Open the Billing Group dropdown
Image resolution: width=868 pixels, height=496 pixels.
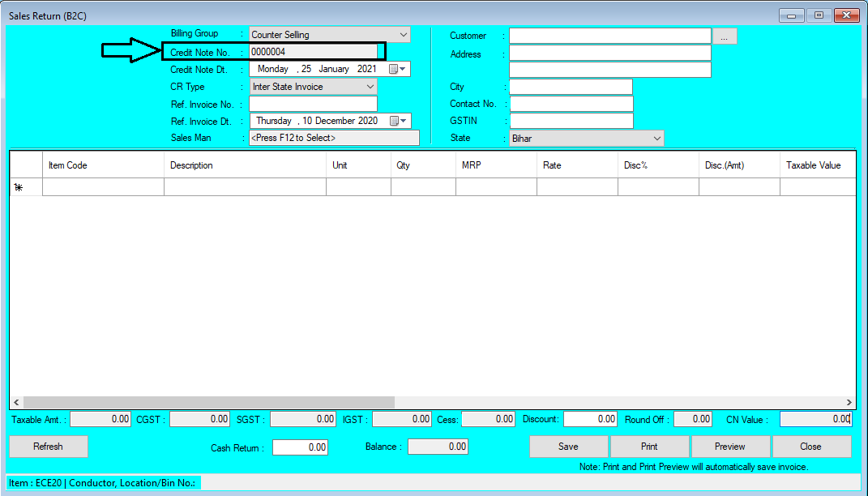pos(402,35)
